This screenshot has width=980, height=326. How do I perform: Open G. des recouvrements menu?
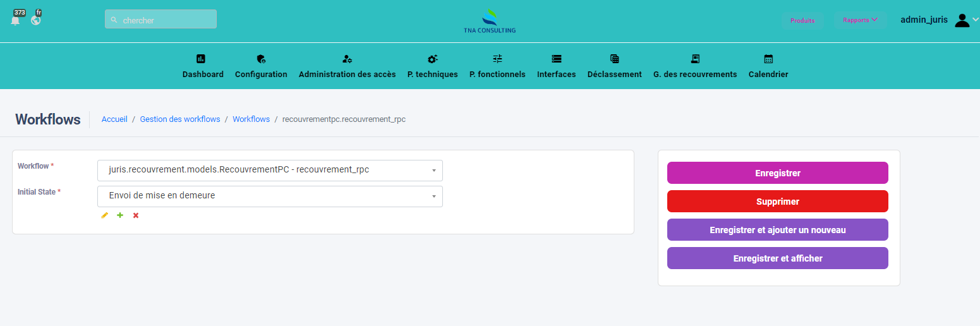pos(694,66)
